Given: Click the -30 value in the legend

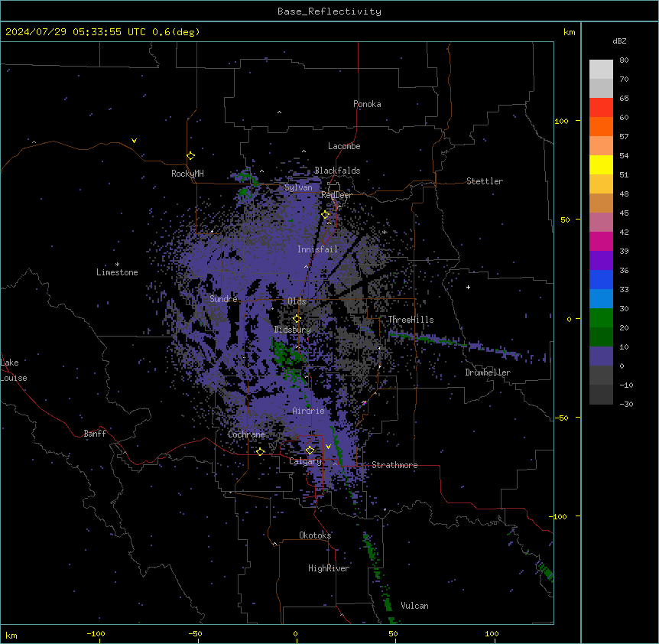Looking at the screenshot, I should click(x=626, y=405).
